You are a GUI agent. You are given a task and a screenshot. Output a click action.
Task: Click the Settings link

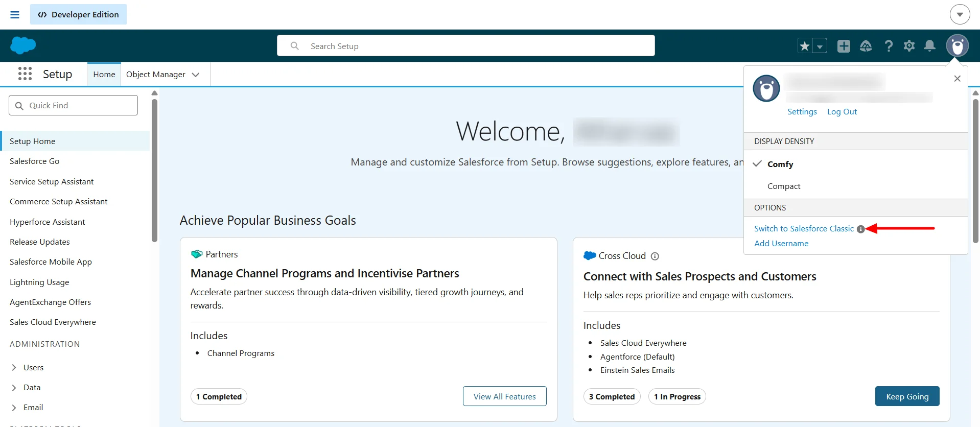(802, 112)
